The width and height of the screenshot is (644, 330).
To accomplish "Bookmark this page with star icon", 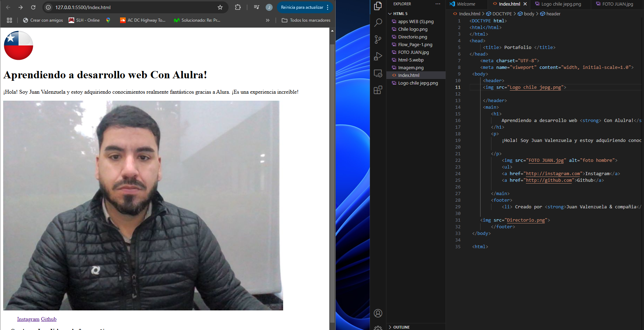I will tap(220, 7).
